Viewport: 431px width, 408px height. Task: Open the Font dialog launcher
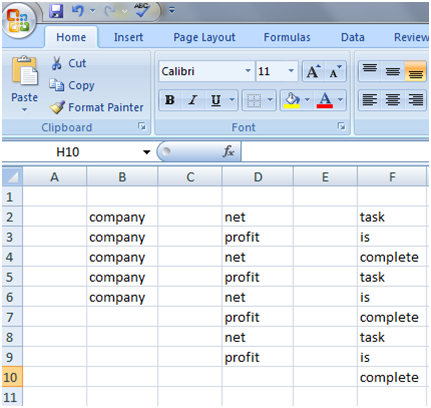pos(341,126)
